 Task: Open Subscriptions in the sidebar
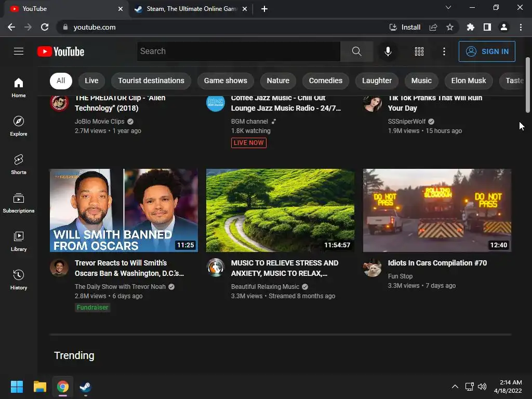19,203
